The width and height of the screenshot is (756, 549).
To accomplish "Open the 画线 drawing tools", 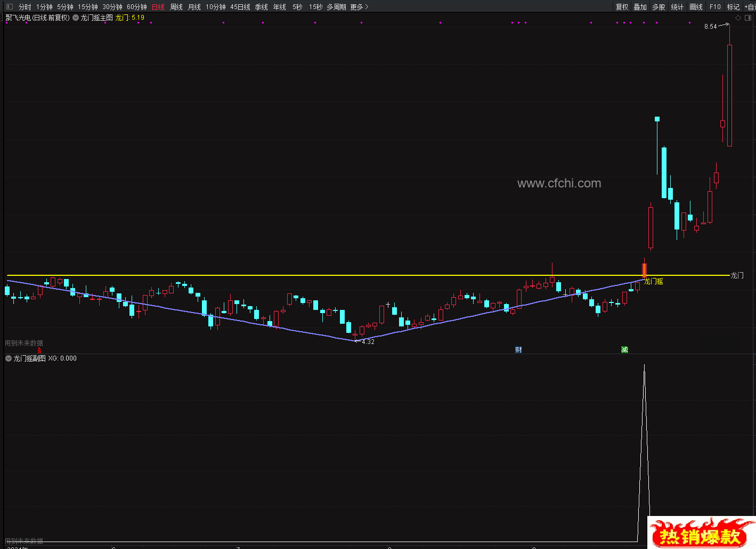I will coord(696,7).
